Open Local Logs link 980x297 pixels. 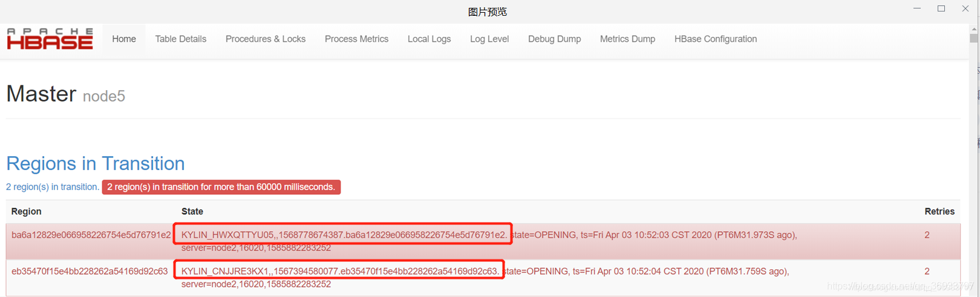[x=429, y=39]
